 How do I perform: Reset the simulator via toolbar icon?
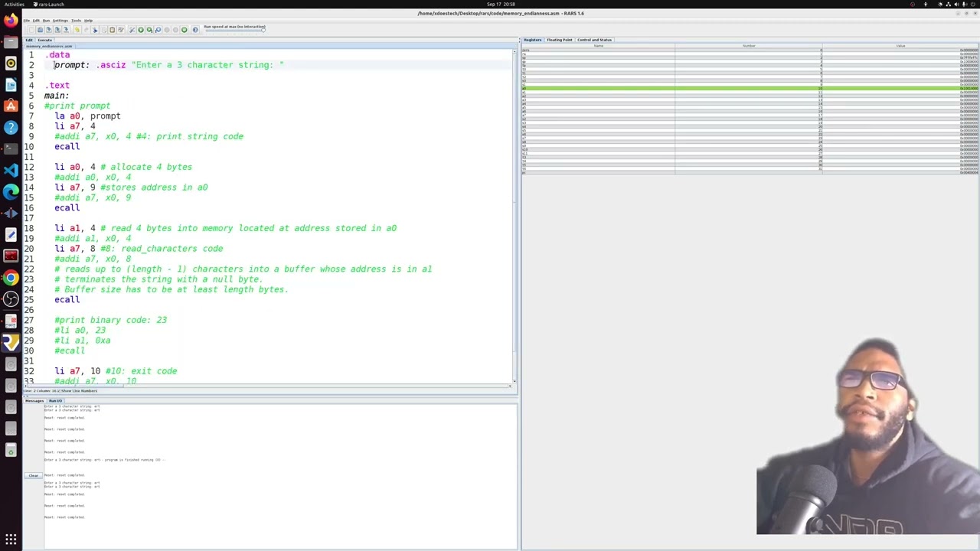[185, 30]
